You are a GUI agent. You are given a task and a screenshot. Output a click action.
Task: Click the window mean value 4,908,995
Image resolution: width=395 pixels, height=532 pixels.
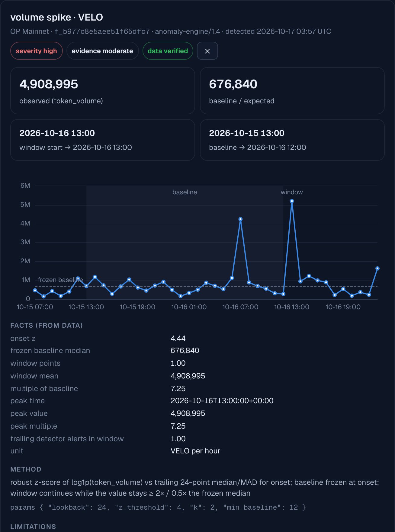point(188,376)
